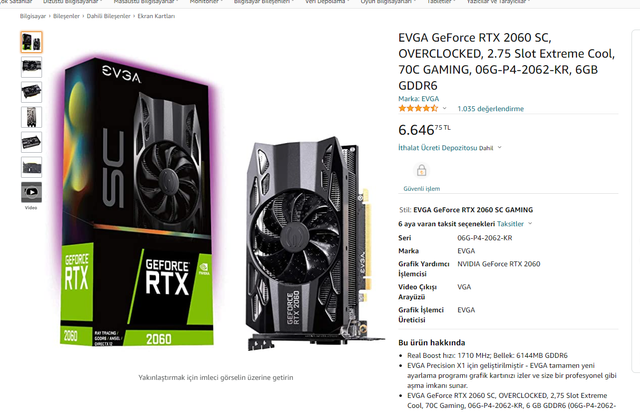Select the sixth thumbnail showing the card side
Screen dimensions: 640x412
(31, 167)
